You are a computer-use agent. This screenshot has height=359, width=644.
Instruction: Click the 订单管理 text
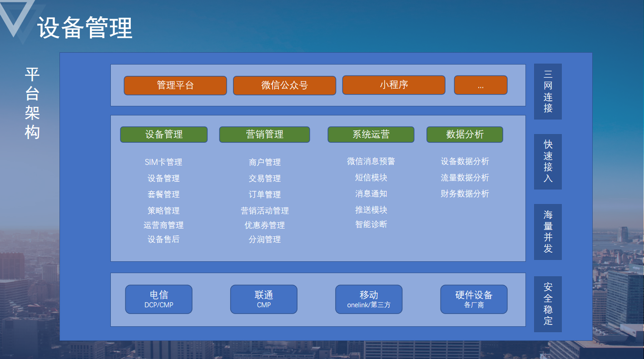click(x=265, y=194)
